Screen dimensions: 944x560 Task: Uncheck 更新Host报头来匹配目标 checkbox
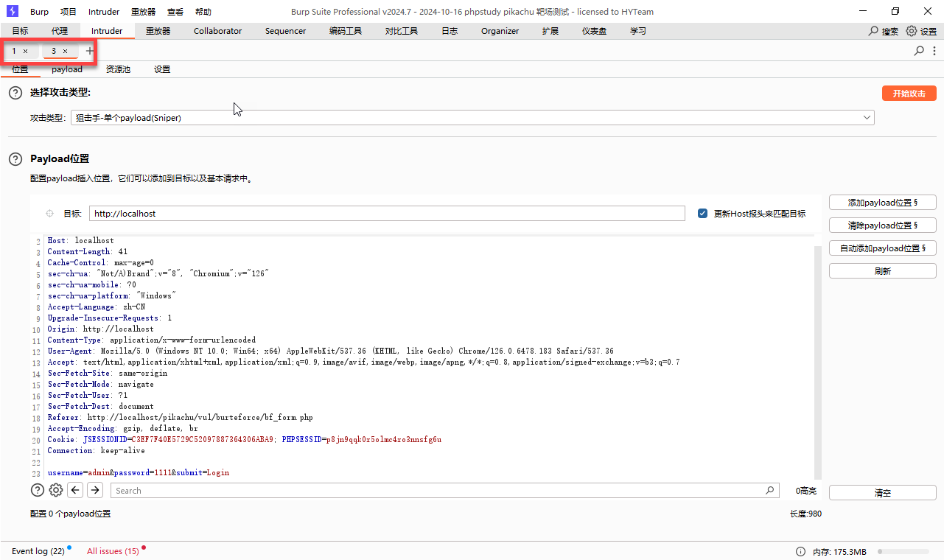(702, 214)
